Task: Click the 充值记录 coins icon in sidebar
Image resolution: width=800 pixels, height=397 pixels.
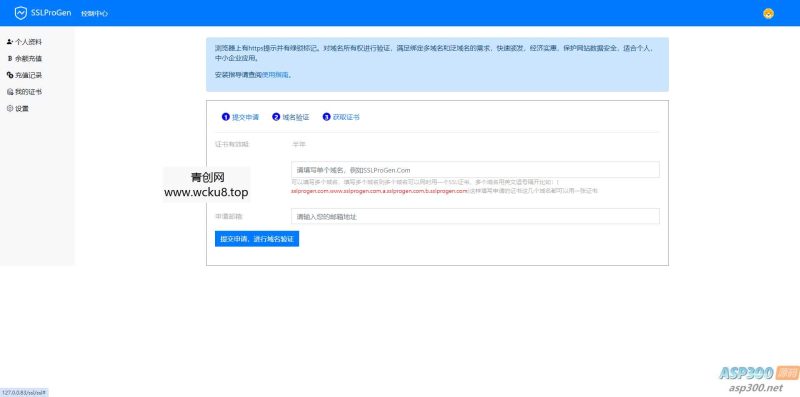Action: coord(10,75)
